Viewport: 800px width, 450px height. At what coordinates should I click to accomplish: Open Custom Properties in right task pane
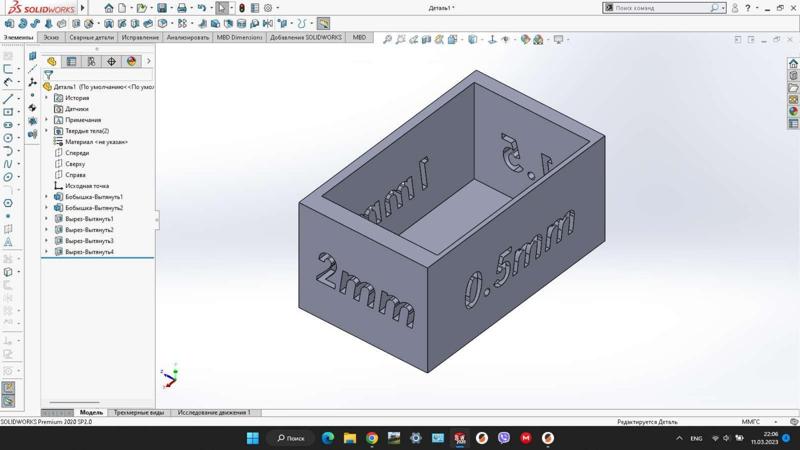point(793,123)
